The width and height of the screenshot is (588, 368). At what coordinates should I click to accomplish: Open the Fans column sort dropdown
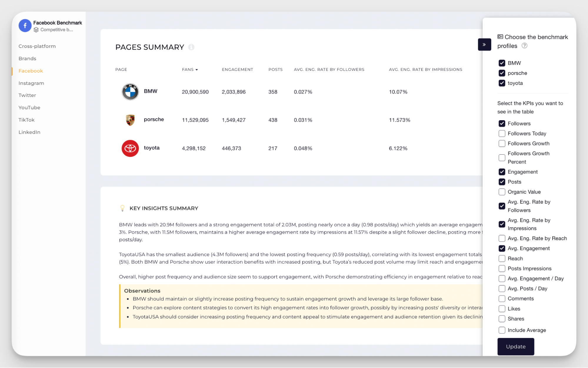197,70
